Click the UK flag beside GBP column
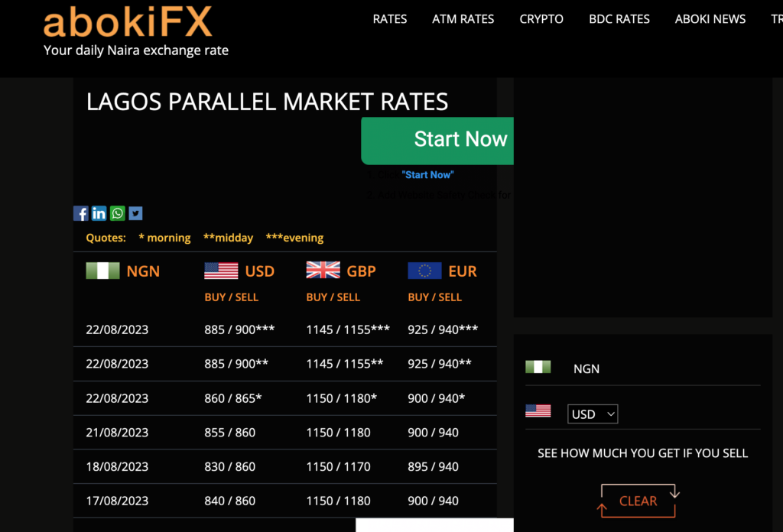Viewport: 783px width, 532px height. tap(323, 271)
